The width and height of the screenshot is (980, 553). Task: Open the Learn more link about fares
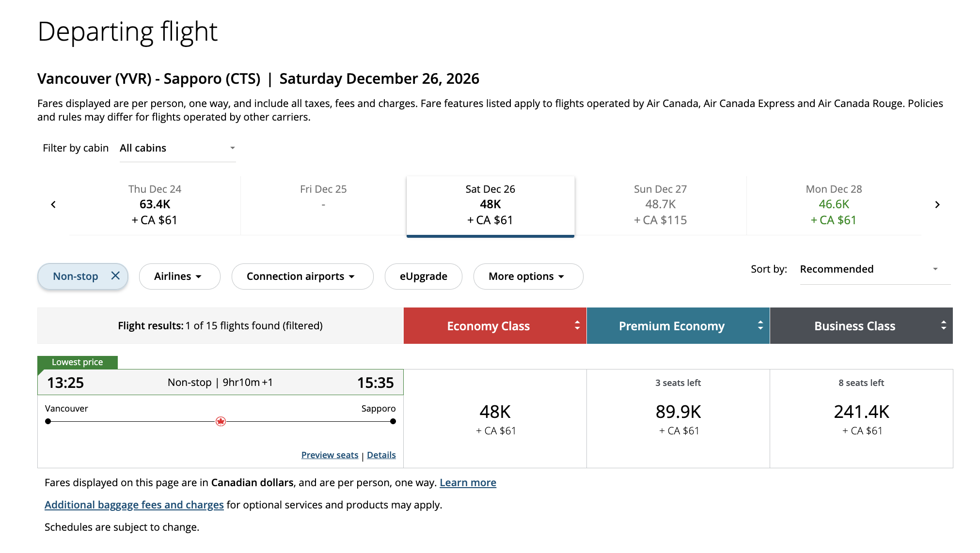coord(467,482)
